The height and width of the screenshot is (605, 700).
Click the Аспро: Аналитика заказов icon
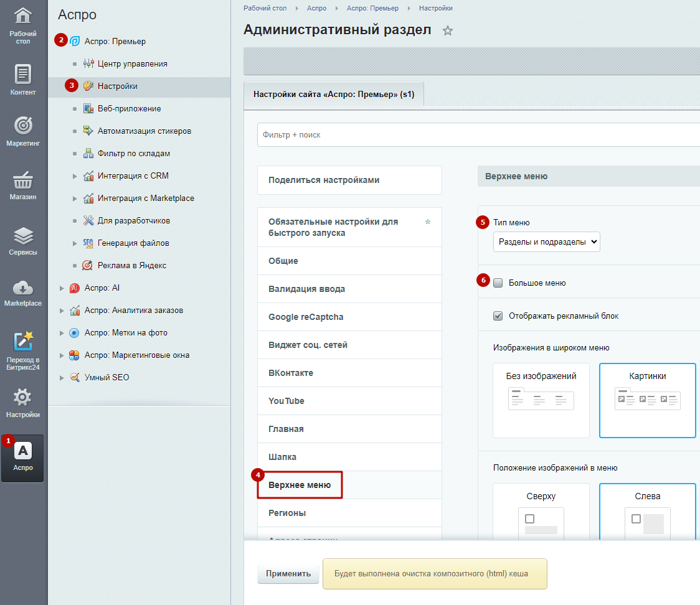[75, 310]
